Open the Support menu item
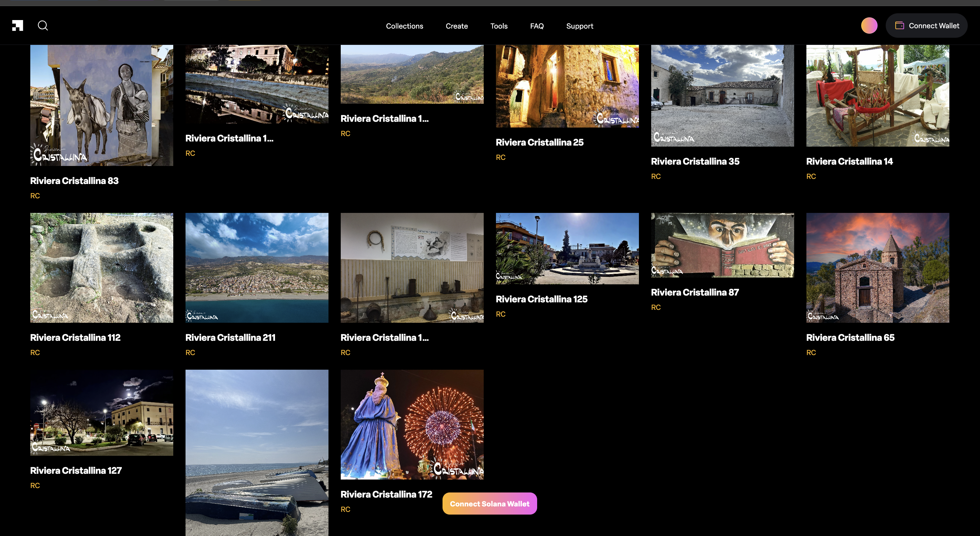Image resolution: width=980 pixels, height=536 pixels. tap(579, 26)
